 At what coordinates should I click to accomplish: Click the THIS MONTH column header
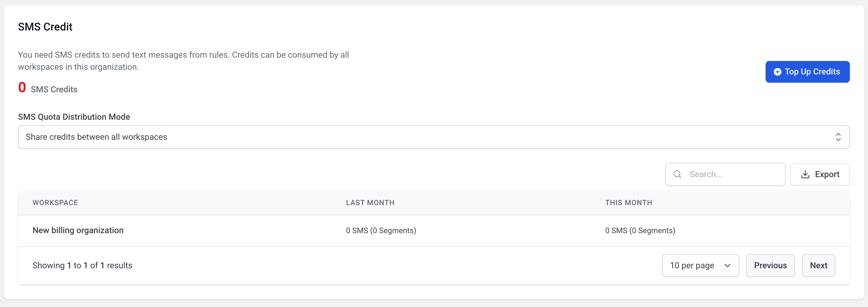[628, 203]
